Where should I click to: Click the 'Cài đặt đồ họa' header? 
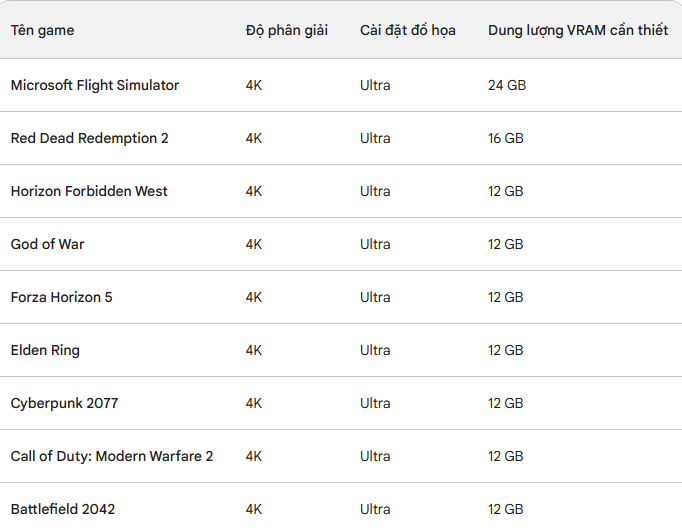[x=408, y=30]
